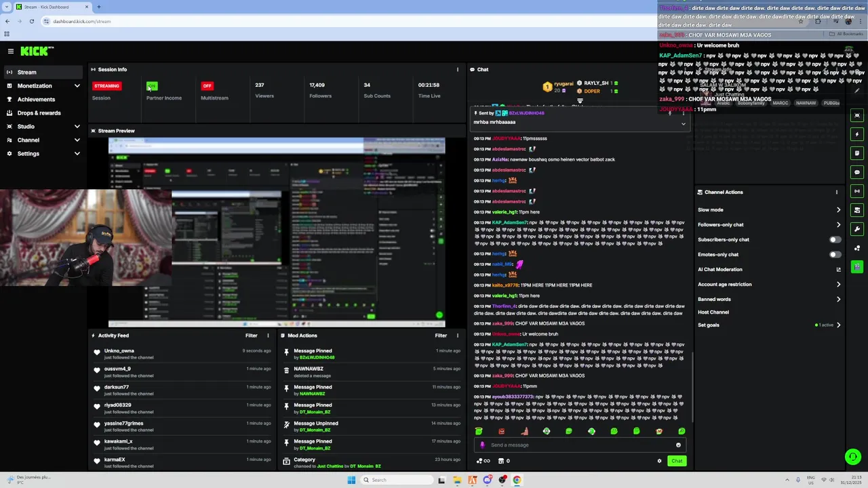868x488 pixels.
Task: Open a new browser tab
Action: click(99, 7)
